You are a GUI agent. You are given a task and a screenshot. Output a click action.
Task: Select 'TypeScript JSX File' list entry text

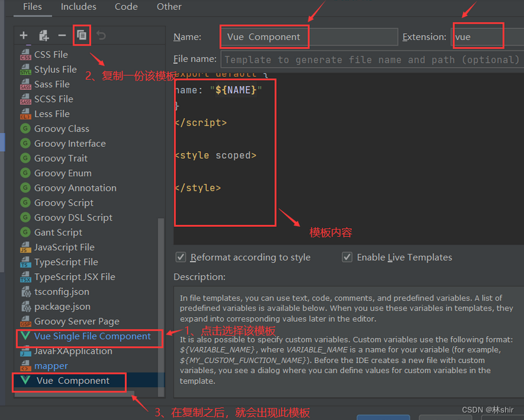75,277
